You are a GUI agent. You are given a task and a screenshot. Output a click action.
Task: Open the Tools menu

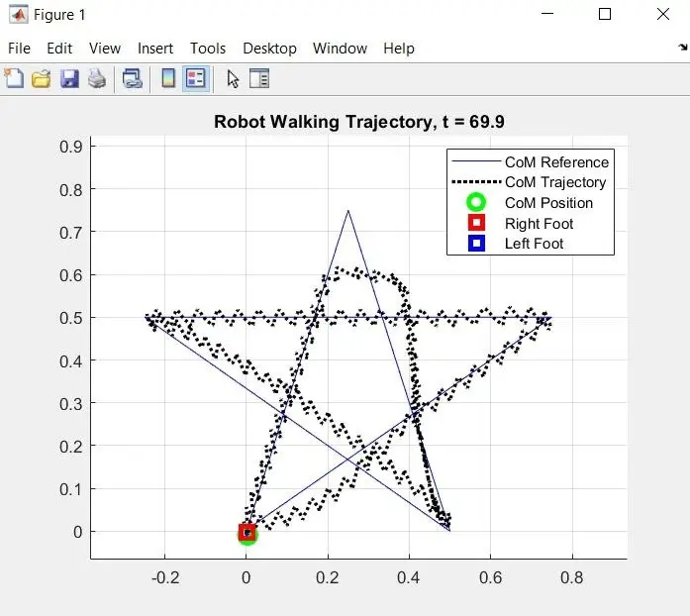[208, 48]
